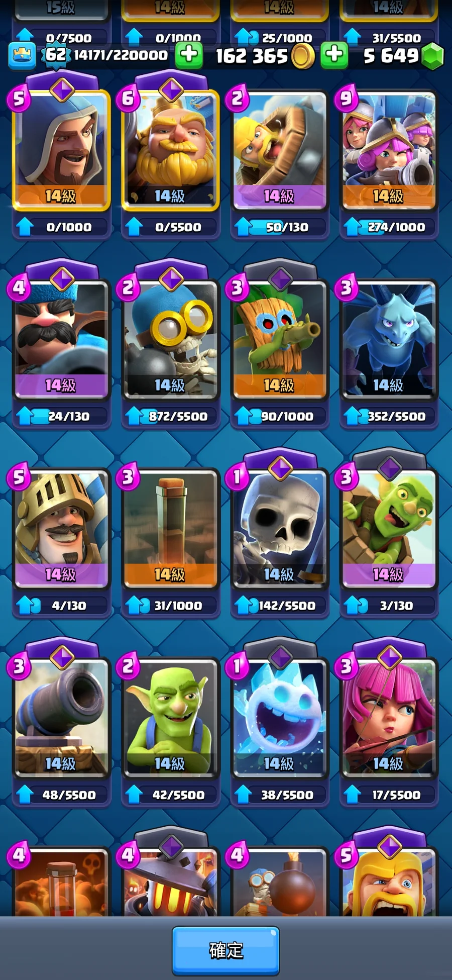Tap the green plus beside experience bar

point(189,54)
